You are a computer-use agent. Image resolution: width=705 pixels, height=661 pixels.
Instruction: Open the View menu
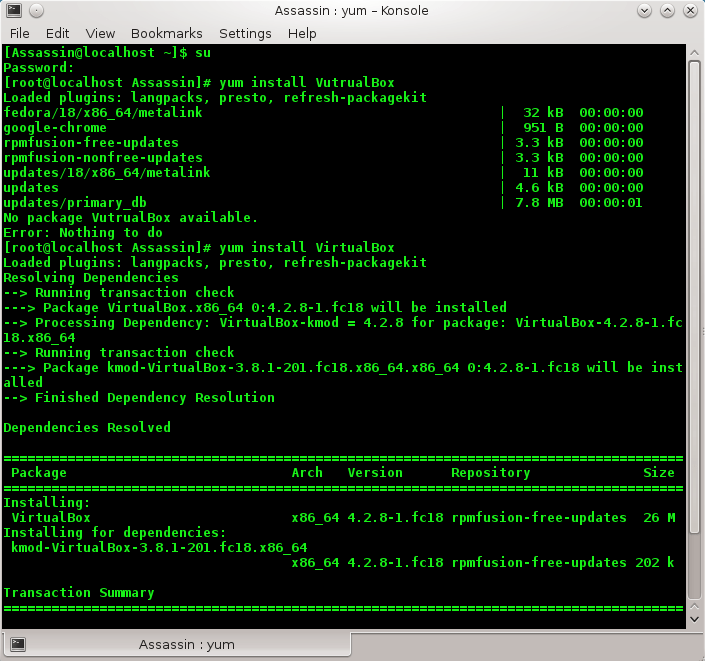100,34
